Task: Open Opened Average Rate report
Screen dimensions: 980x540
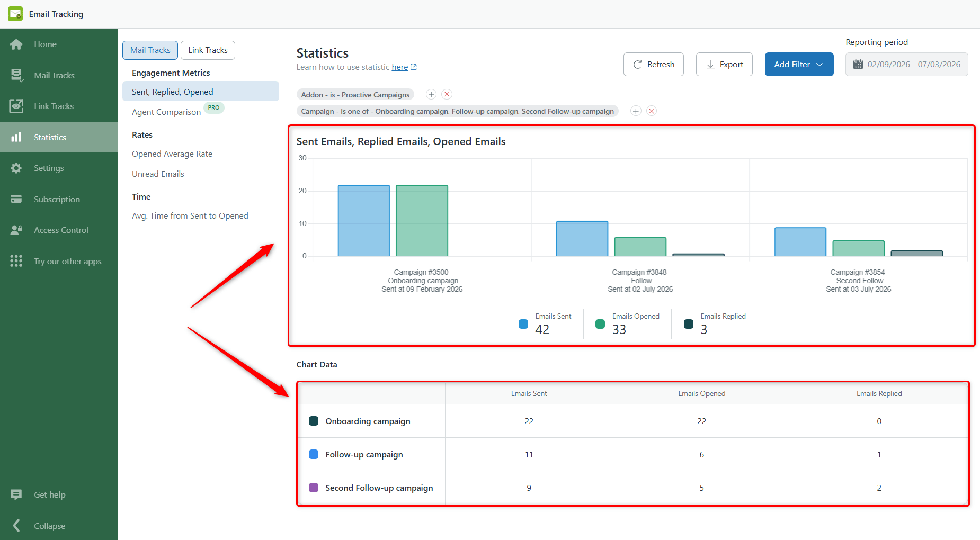Action: [172, 154]
